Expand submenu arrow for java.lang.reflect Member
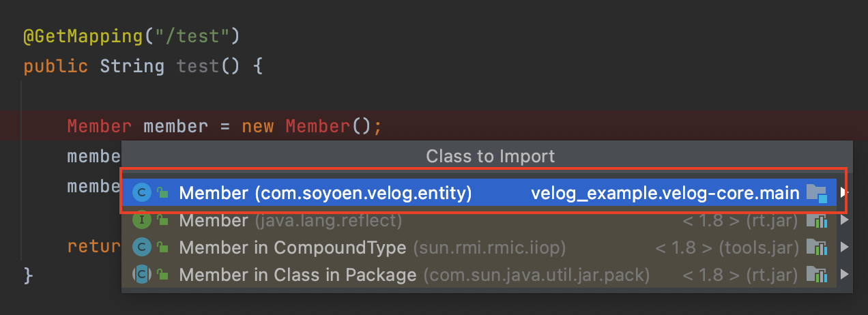 click(844, 220)
